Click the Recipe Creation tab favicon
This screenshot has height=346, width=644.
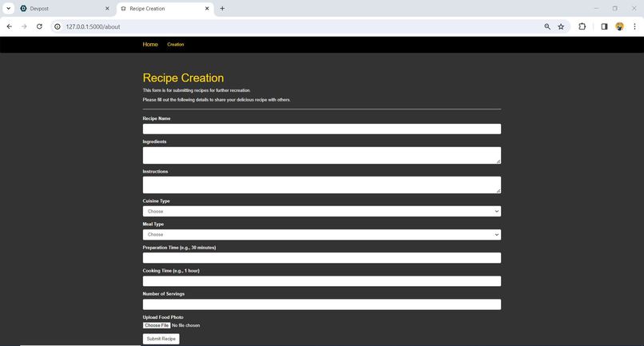123,9
